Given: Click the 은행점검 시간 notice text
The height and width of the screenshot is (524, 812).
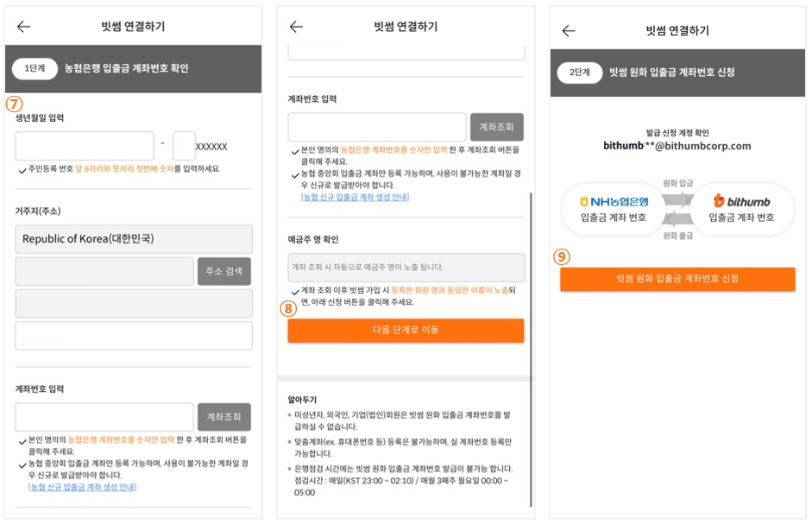Looking at the screenshot, I should point(403,481).
